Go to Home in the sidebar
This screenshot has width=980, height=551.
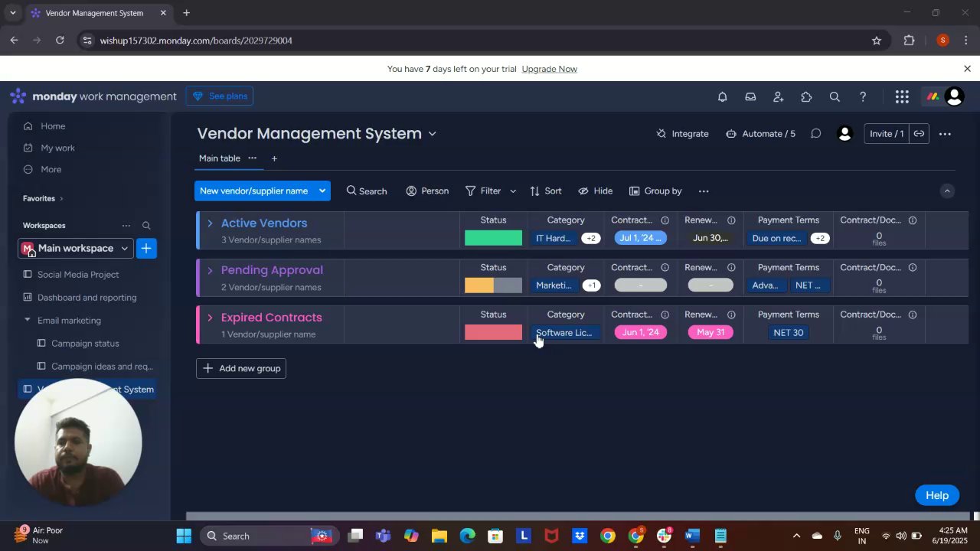[x=53, y=126]
